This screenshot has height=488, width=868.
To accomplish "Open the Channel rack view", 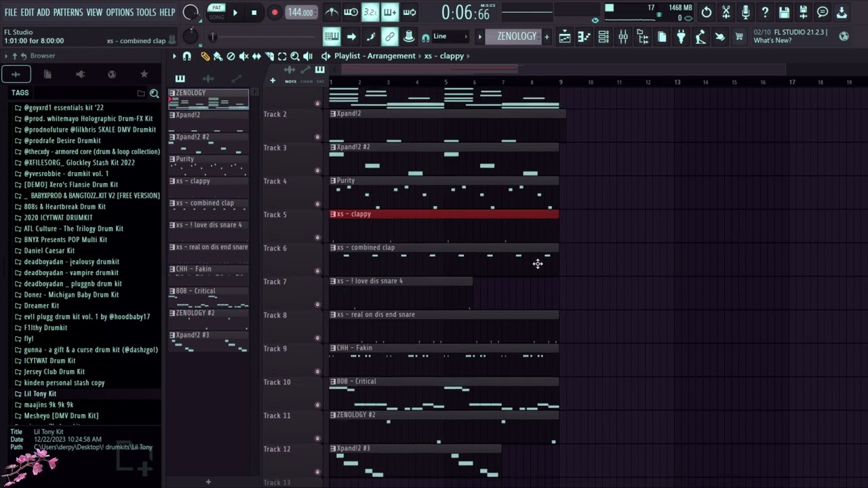I will coord(604,37).
